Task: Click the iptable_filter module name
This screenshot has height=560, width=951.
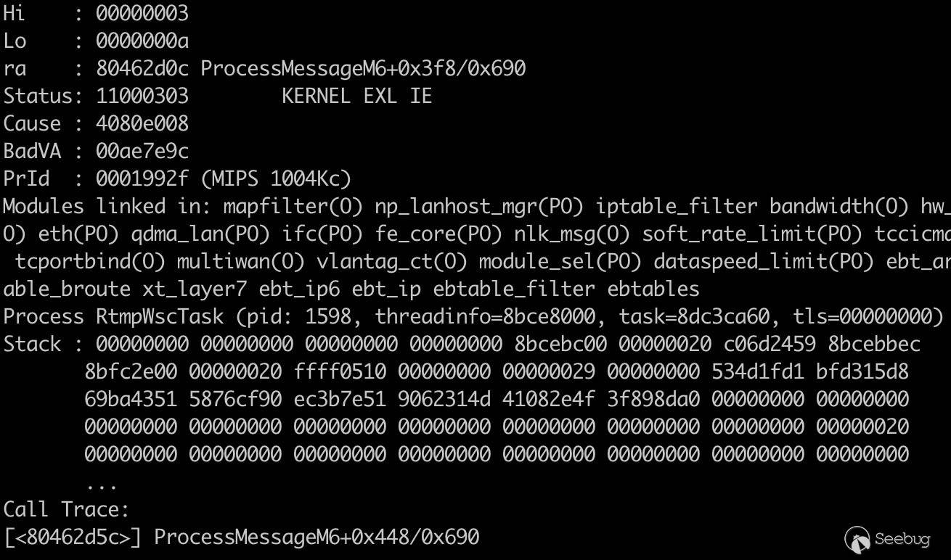Action: point(677,207)
